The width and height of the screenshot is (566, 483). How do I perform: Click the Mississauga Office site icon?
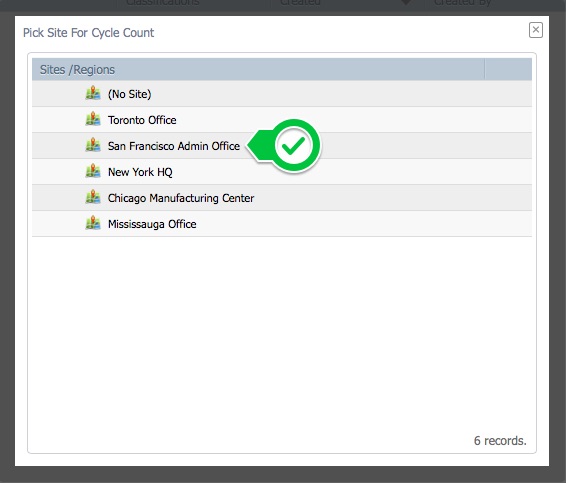tap(93, 223)
